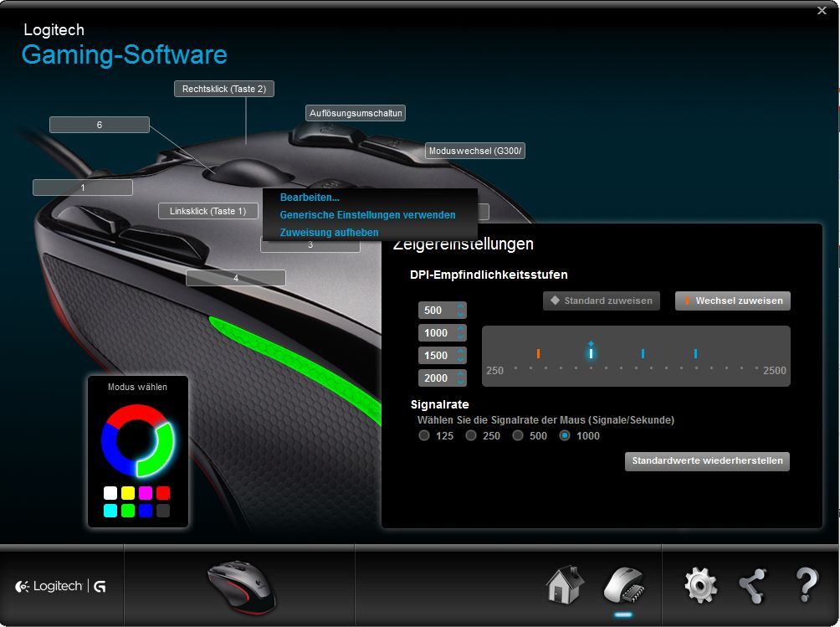Open the Home screen icon
Screen dimensions: 840x627
pos(566,585)
